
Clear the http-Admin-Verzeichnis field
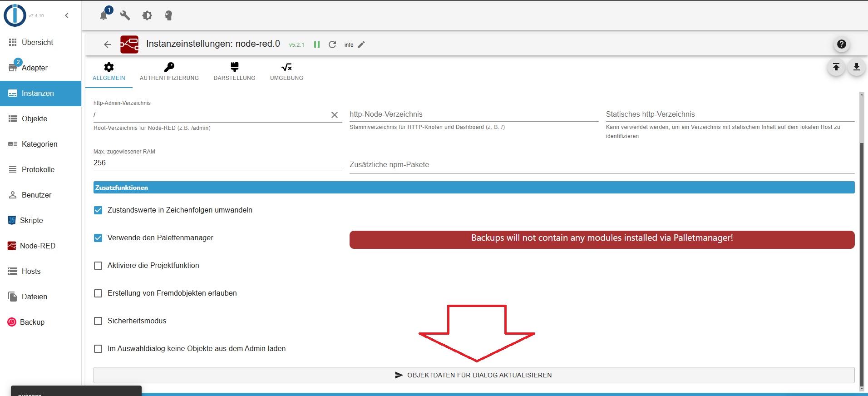pos(335,115)
